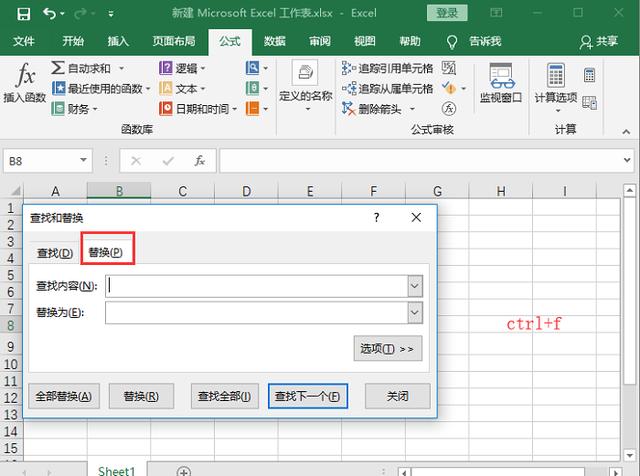
Task: Click the Replace (替换) button
Action: click(141, 396)
